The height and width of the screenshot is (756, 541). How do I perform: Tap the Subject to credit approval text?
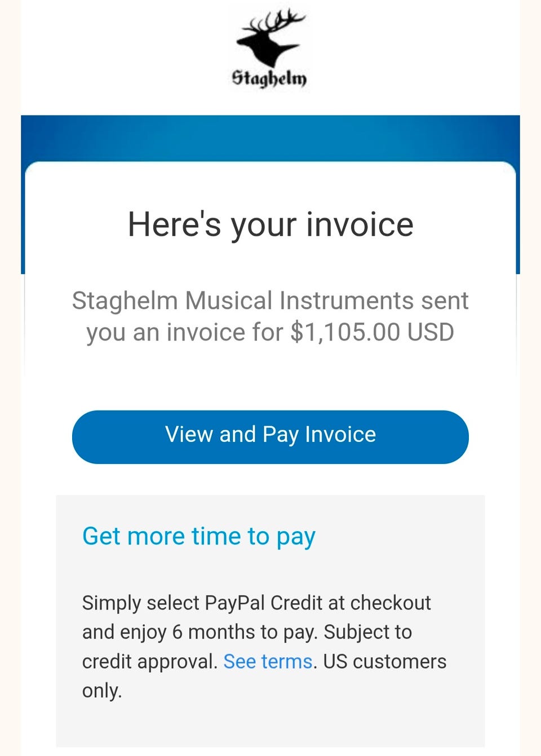pos(247,647)
